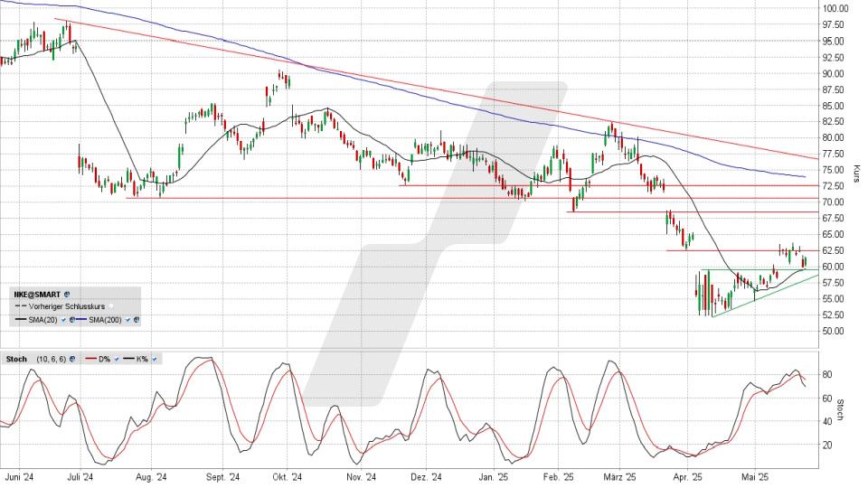The image size is (868, 488).
Task: Click the 50.00 price axis value
Action: click(834, 332)
